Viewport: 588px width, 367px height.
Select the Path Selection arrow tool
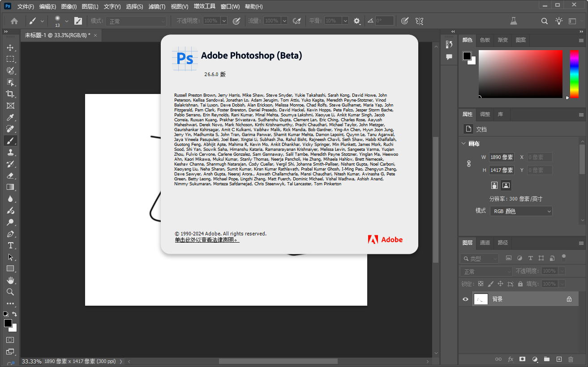pos(10,257)
